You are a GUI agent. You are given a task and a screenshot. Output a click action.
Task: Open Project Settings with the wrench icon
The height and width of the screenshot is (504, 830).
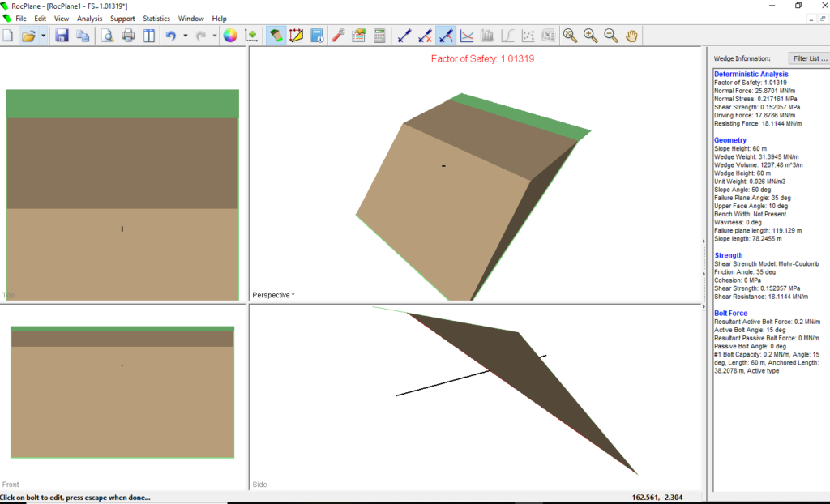[338, 36]
